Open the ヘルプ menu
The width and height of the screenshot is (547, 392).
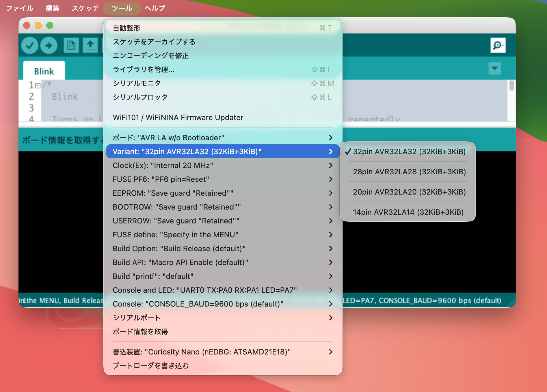pos(155,8)
